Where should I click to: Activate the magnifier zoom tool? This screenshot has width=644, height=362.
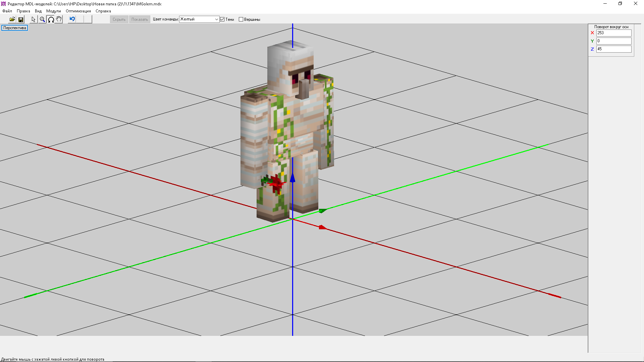[x=42, y=19]
